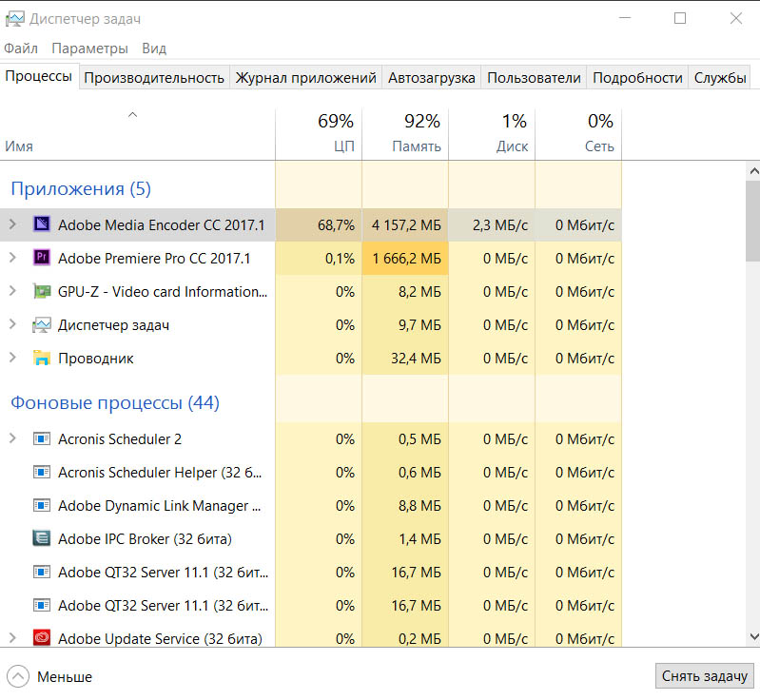Click the 1 666,2 МБ memory cell

pos(405,259)
